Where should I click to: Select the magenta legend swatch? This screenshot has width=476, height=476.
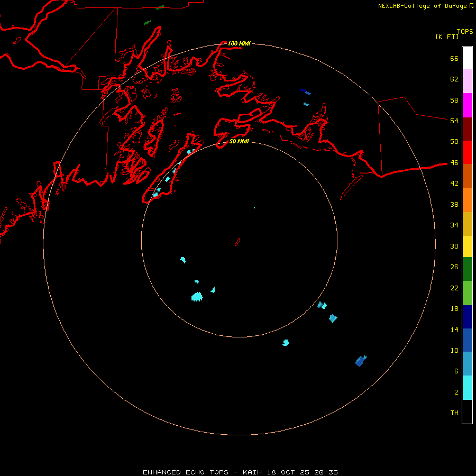pyautogui.click(x=467, y=105)
